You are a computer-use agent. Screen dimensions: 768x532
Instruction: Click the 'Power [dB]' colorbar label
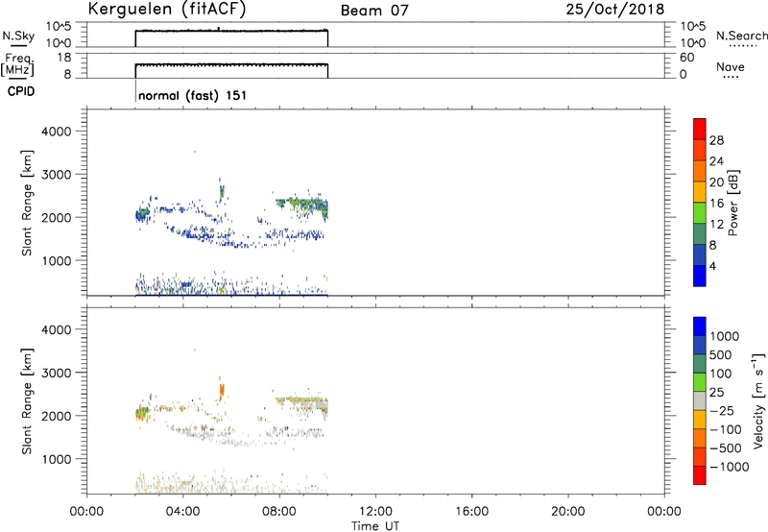pyautogui.click(x=732, y=203)
